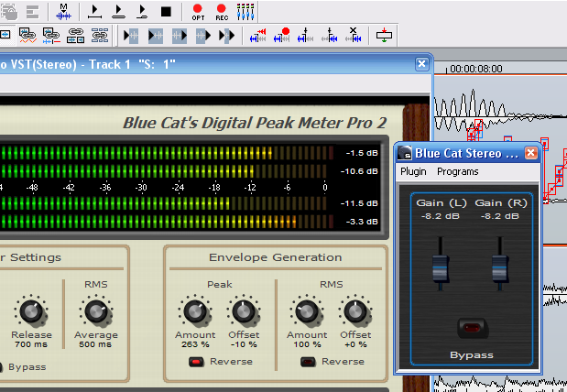Click the '-11.5 dB' meter readout
This screenshot has width=567, height=392.
pyautogui.click(x=359, y=203)
